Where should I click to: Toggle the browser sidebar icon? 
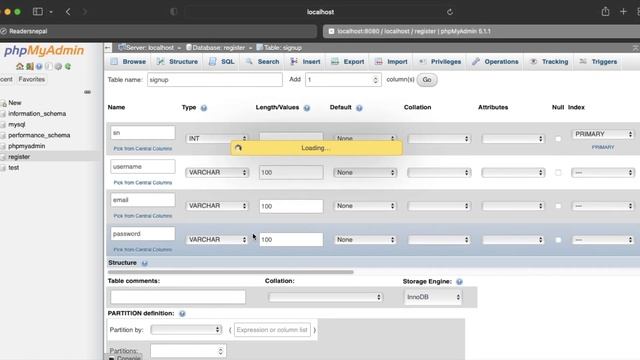click(38, 11)
